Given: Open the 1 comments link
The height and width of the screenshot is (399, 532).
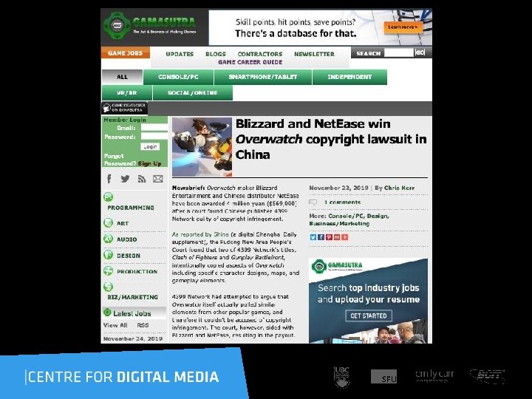Looking at the screenshot, I should pos(342,202).
